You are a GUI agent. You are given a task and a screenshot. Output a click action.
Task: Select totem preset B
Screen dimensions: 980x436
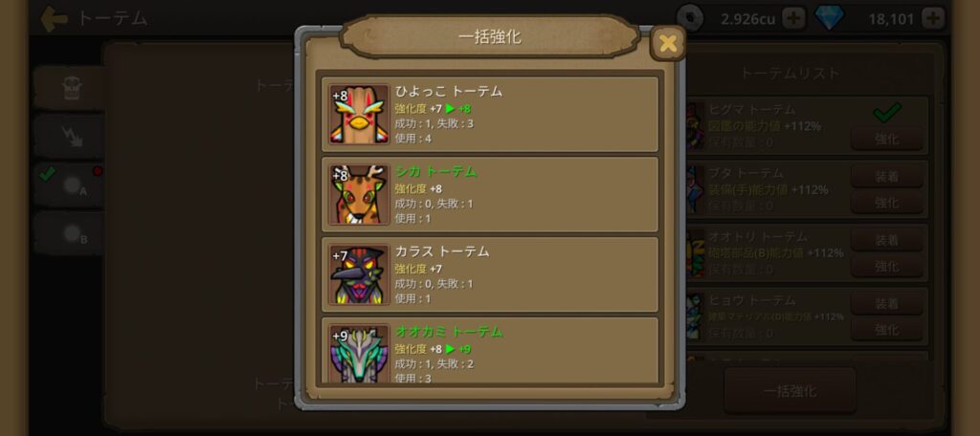coord(71,233)
